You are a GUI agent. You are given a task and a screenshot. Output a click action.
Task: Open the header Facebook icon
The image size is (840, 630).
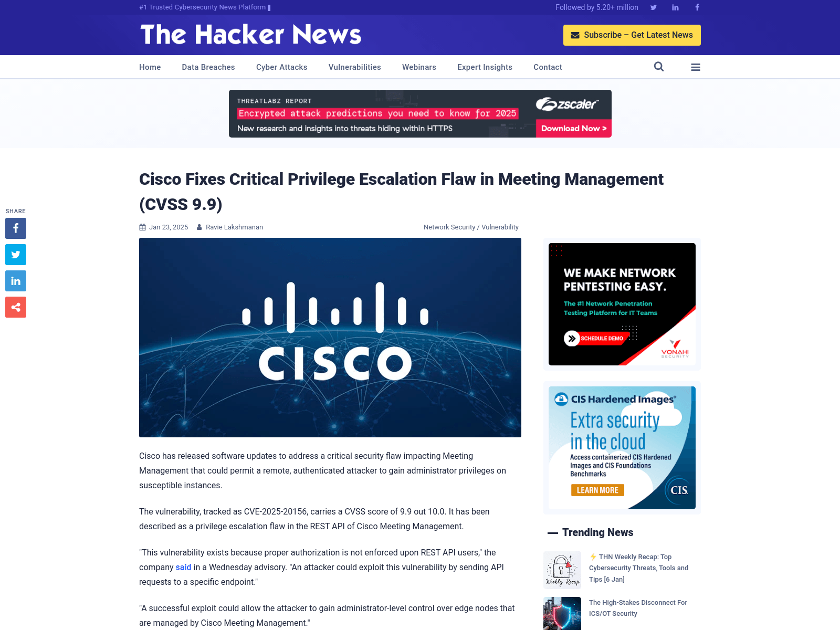coord(697,7)
